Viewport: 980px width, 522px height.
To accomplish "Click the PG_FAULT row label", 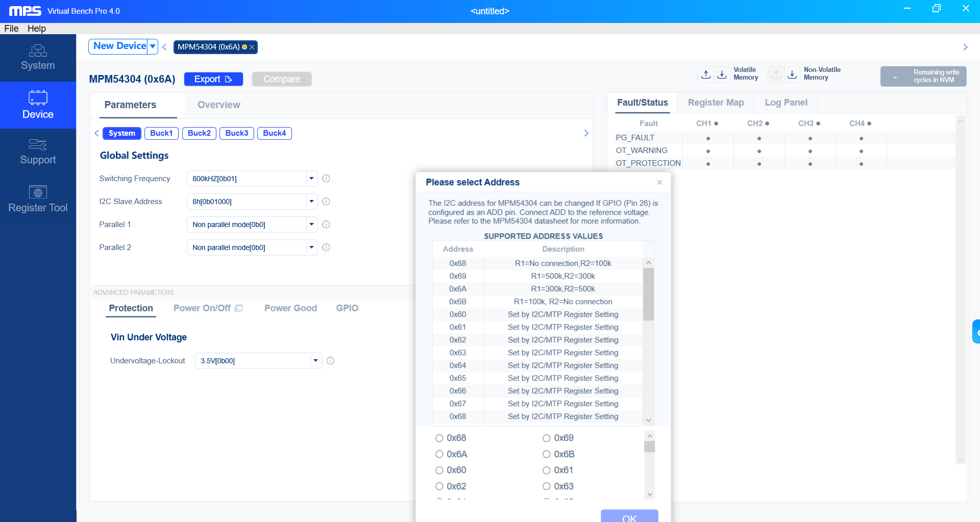I will [635, 138].
